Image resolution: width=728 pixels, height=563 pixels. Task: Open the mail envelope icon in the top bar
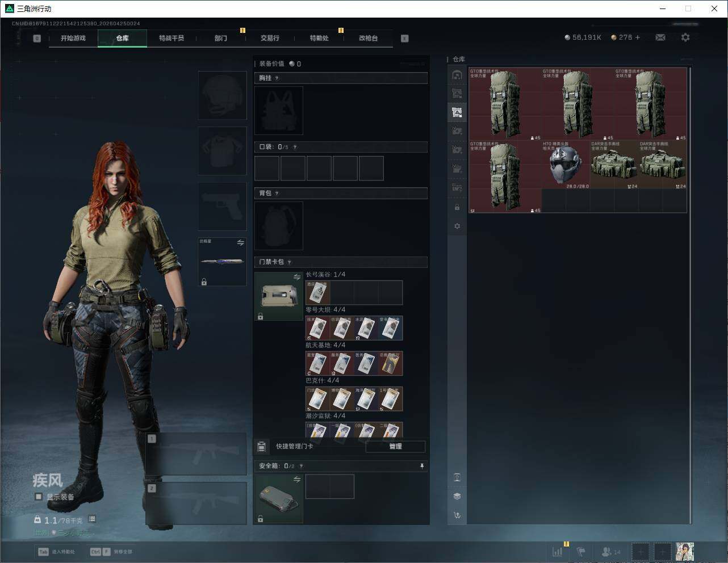(660, 37)
